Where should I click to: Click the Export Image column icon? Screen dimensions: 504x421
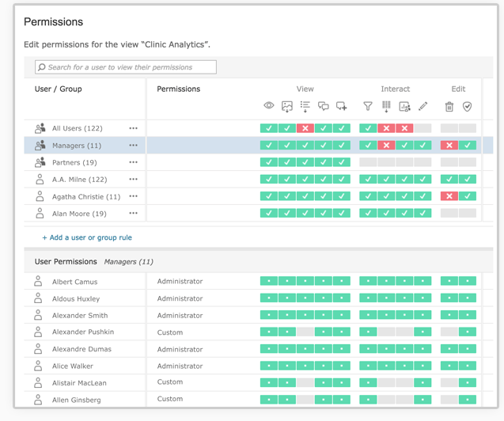pos(287,106)
